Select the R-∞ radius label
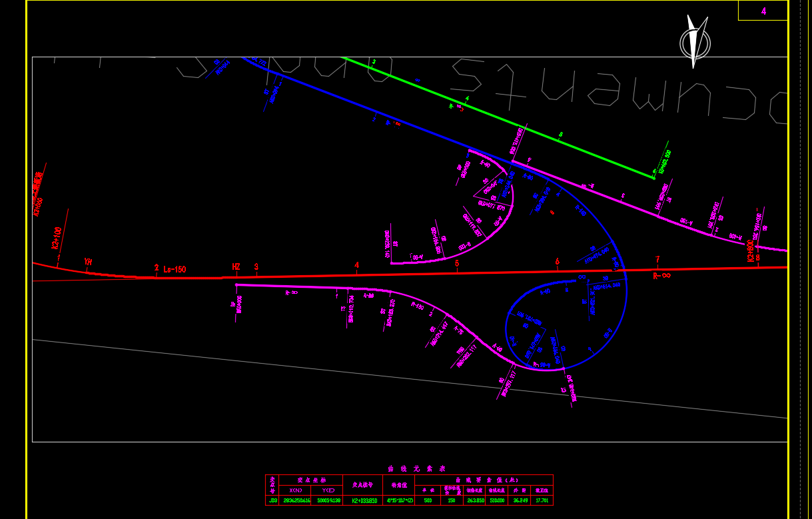Image resolution: width=812 pixels, height=519 pixels. click(661, 275)
